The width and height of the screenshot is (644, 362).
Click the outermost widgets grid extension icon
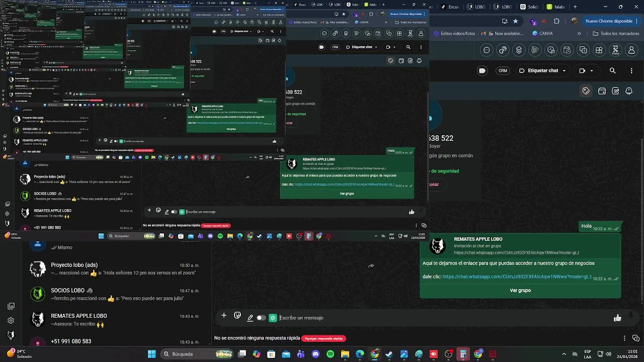pos(599,50)
